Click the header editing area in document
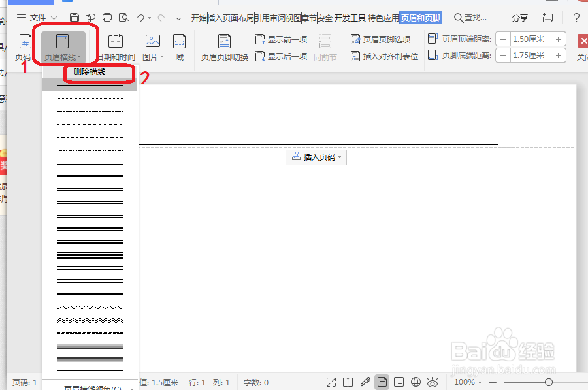The width and height of the screenshot is (588, 390). click(318, 133)
